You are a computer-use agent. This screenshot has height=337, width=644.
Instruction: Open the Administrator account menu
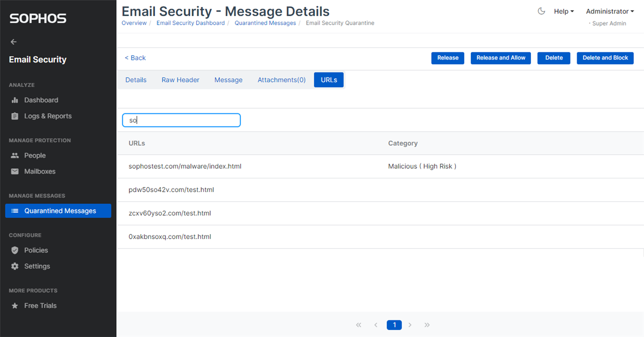coord(610,11)
